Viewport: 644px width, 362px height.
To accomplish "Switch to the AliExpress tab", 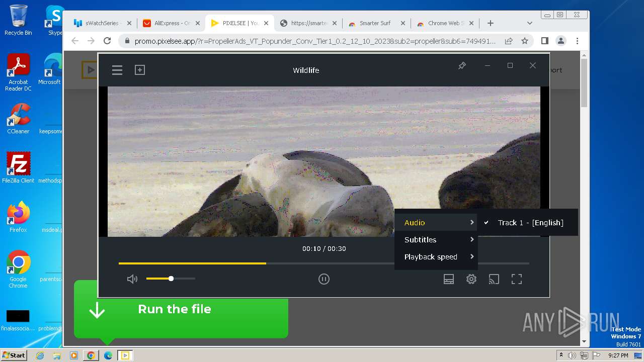I will [x=171, y=23].
